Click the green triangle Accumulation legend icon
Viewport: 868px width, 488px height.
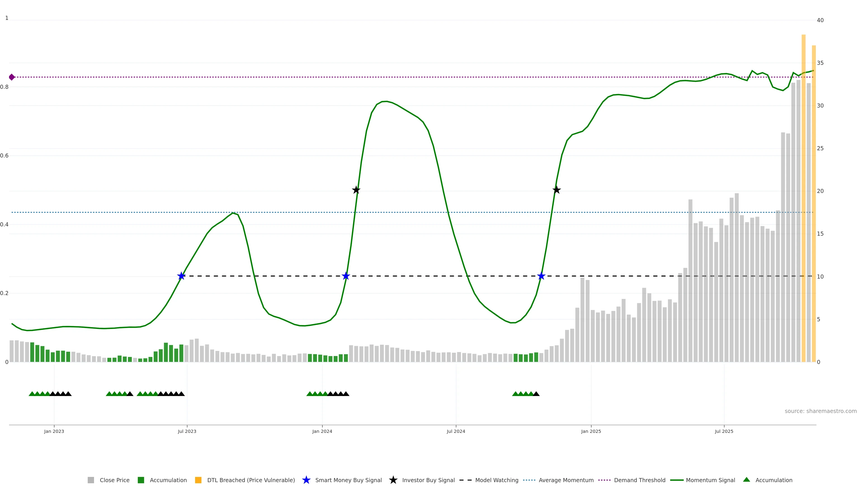click(x=746, y=480)
